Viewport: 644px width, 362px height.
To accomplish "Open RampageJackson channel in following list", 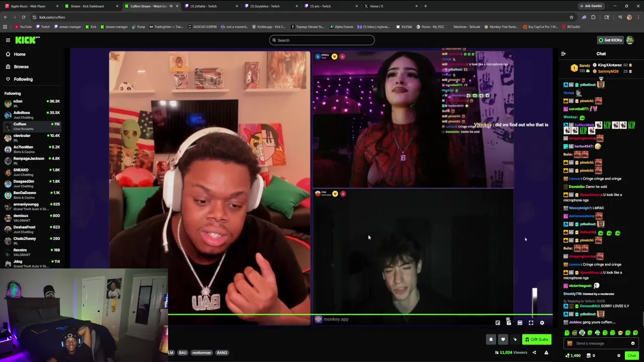I will (32, 160).
